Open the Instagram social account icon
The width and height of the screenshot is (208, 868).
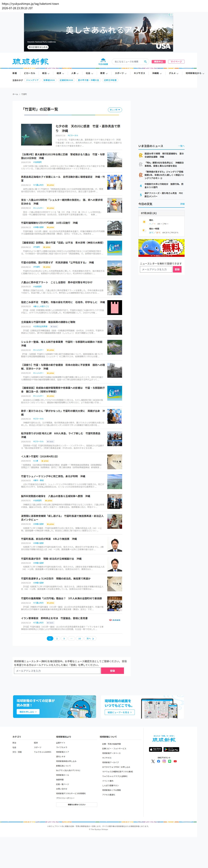(x=164, y=761)
